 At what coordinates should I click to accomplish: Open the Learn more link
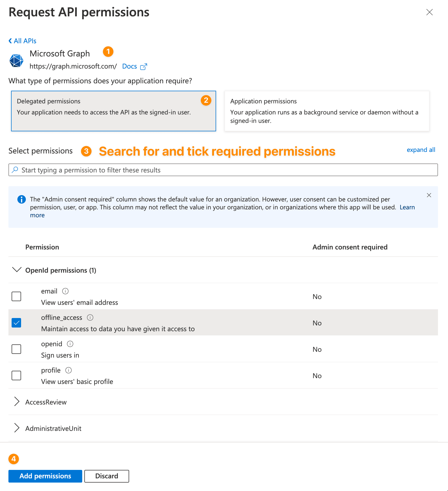(407, 207)
